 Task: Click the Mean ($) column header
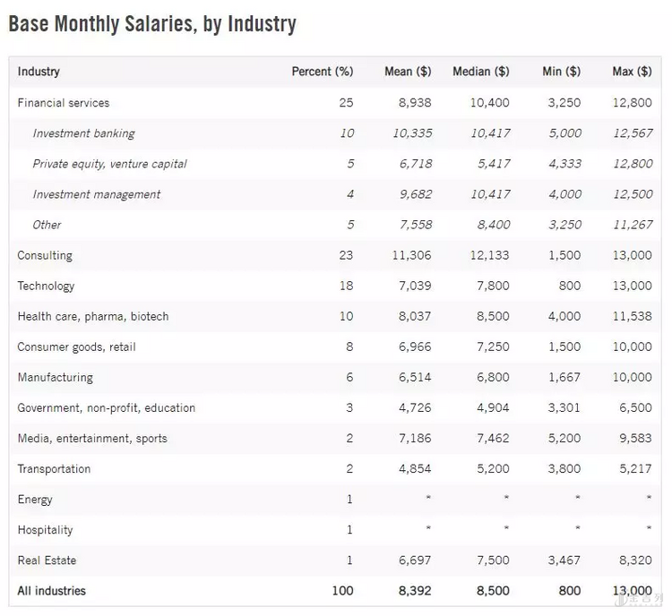[408, 72]
